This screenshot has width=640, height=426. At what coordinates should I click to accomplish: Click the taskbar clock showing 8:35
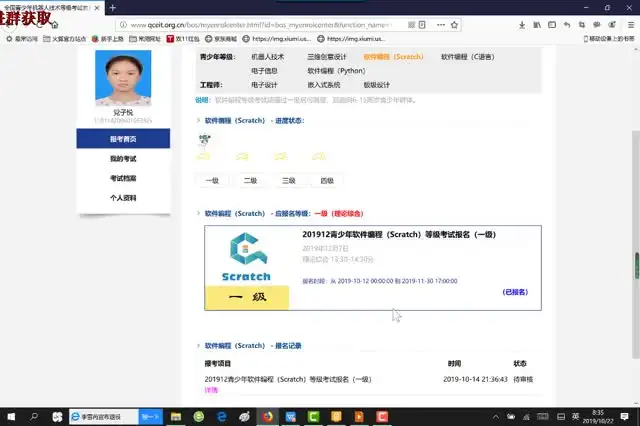tap(598, 417)
